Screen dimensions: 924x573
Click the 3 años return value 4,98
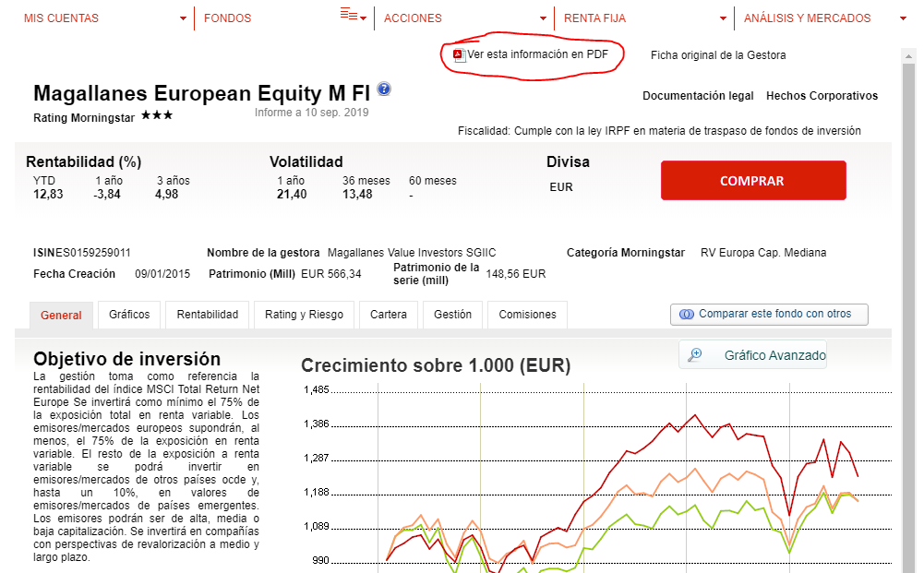(167, 195)
